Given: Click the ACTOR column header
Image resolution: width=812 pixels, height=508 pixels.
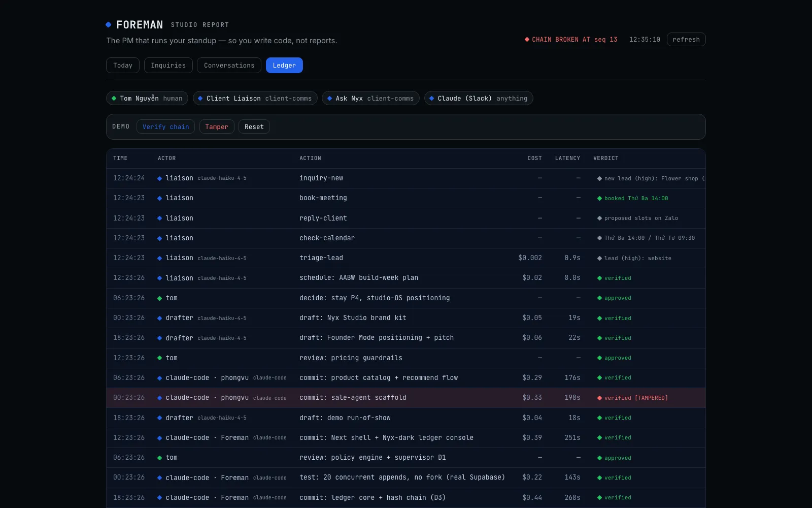Looking at the screenshot, I should (166, 158).
